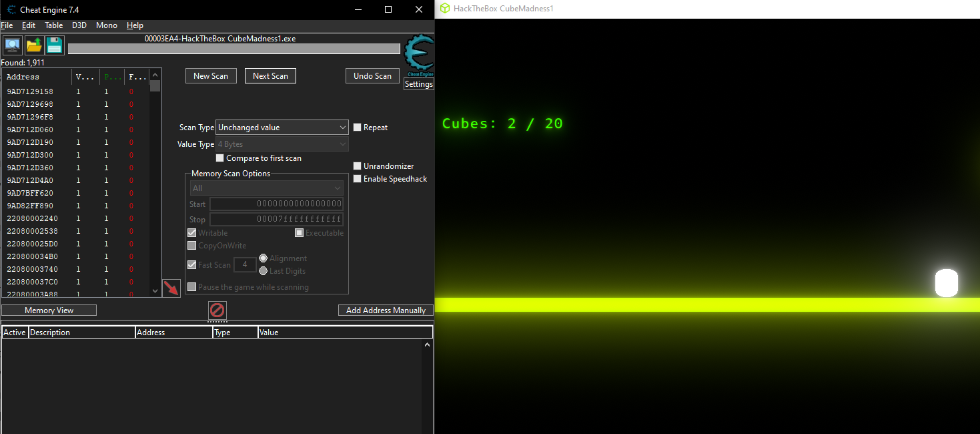This screenshot has height=434, width=980.
Task: Select address row 9AD712D300
Action: [76, 155]
